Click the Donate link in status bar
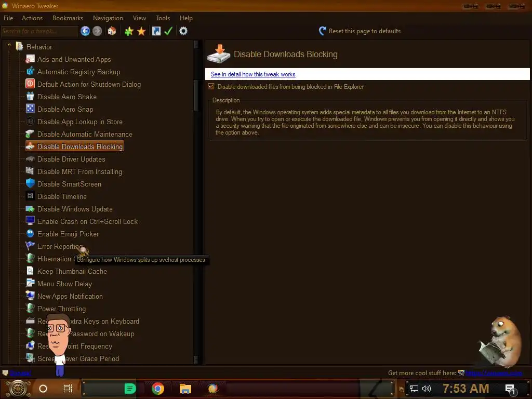 coord(20,373)
